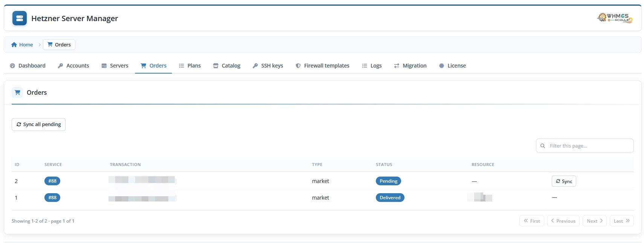Open the Migration tab
The height and width of the screenshot is (243, 644).
tap(410, 66)
